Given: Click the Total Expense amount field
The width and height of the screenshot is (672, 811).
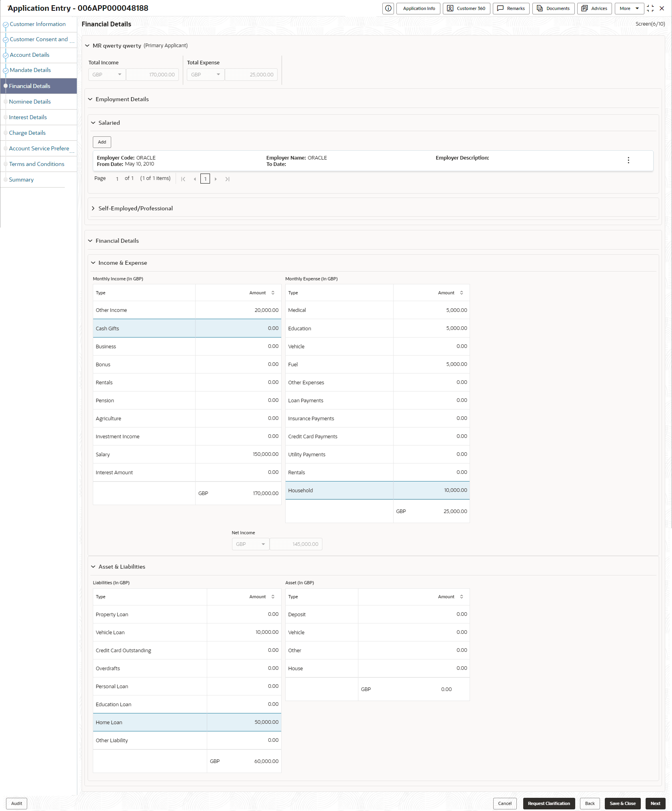Looking at the screenshot, I should (x=251, y=74).
